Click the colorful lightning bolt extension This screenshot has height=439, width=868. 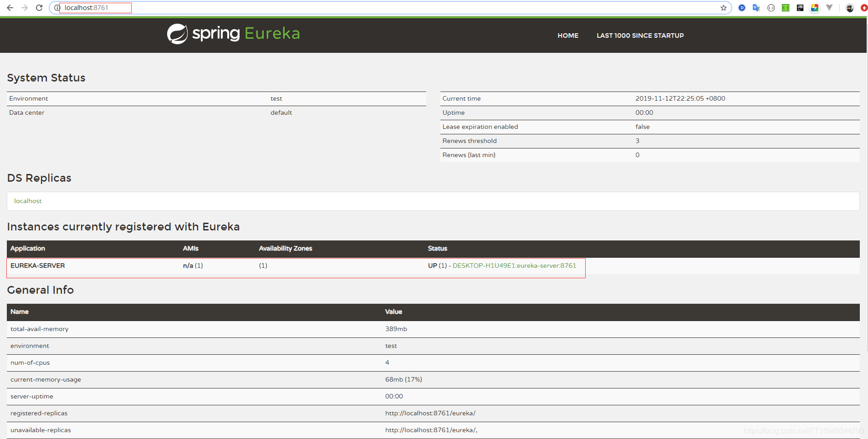pyautogui.click(x=815, y=8)
